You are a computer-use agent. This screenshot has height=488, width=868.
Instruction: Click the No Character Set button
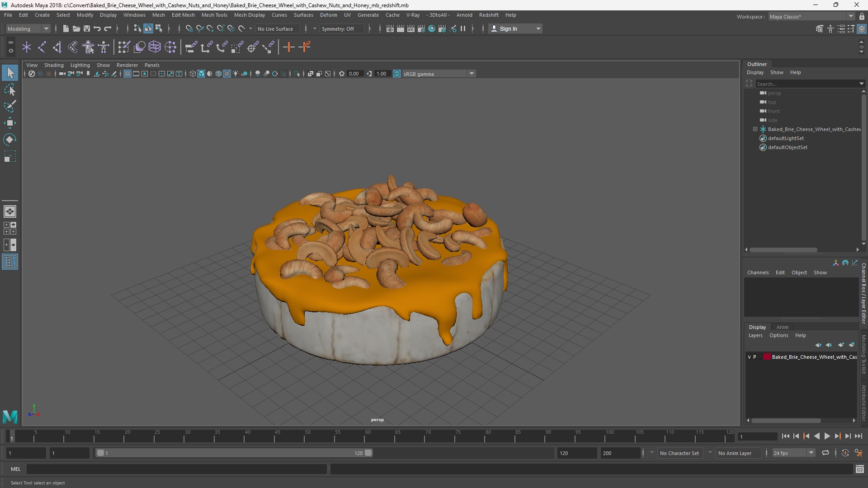point(679,453)
